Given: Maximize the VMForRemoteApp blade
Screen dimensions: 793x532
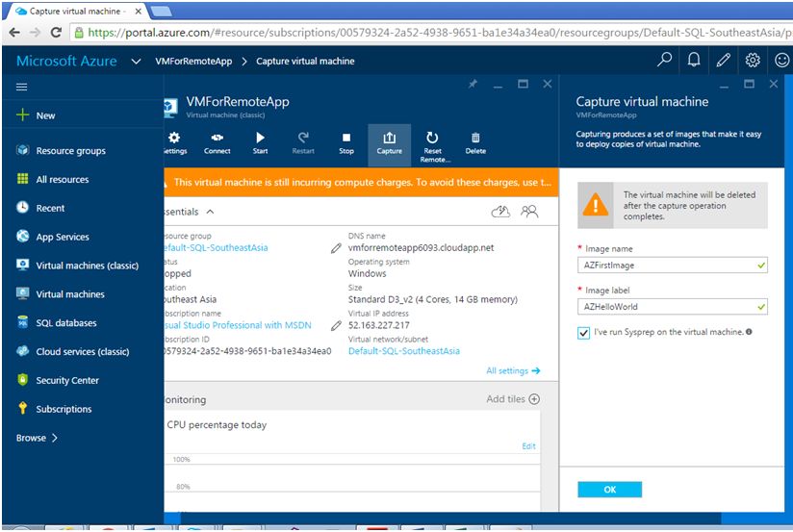Looking at the screenshot, I should [523, 84].
